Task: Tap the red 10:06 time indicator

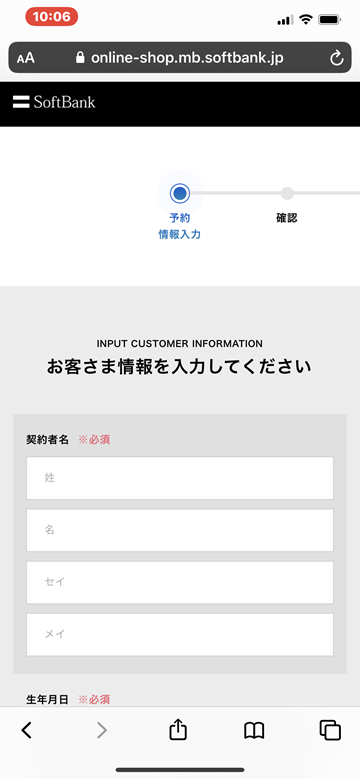Action: pyautogui.click(x=52, y=16)
